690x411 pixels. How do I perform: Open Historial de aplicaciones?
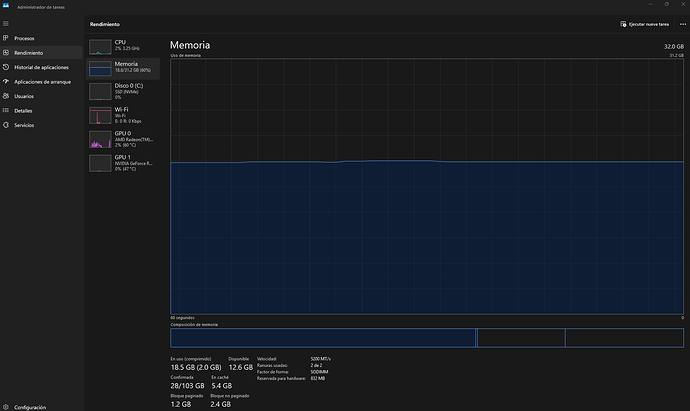click(41, 67)
